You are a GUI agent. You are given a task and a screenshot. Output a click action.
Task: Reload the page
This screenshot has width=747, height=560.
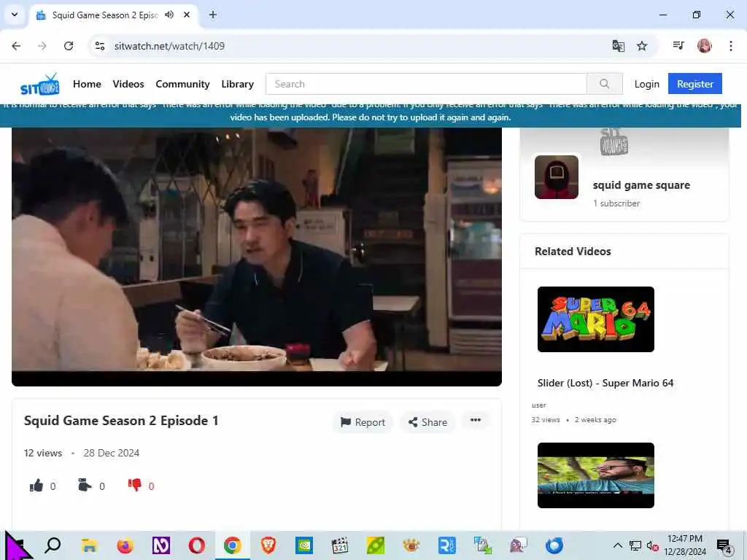pos(69,46)
